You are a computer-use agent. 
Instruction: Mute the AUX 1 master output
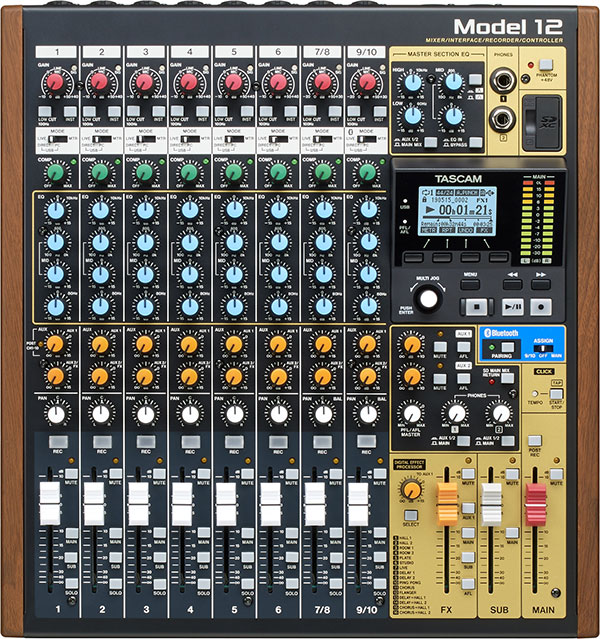tap(440, 347)
